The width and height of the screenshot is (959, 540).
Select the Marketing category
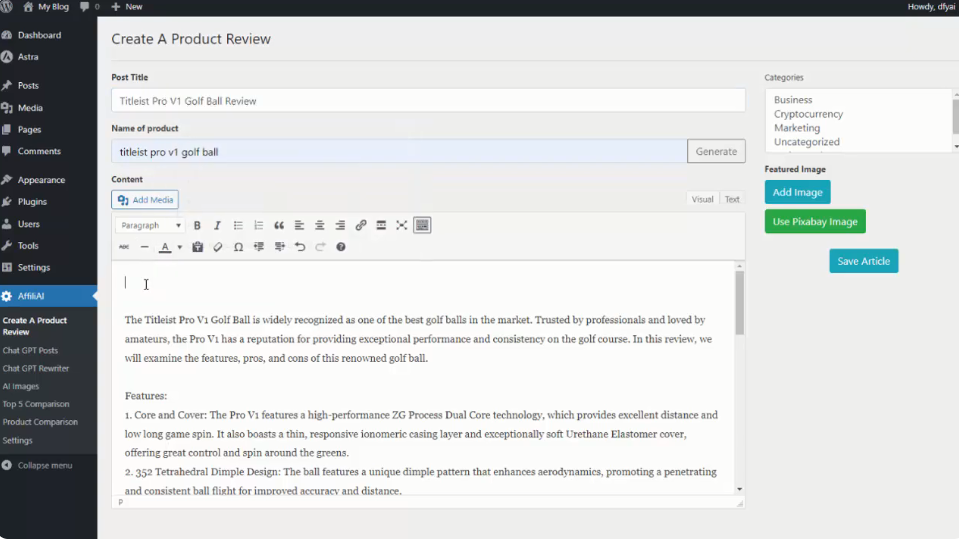(797, 128)
